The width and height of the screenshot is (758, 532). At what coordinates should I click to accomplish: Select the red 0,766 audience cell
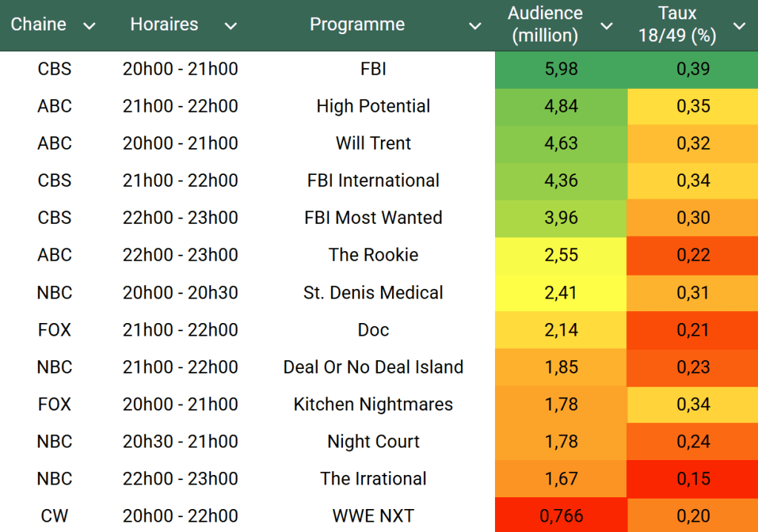pos(561,516)
